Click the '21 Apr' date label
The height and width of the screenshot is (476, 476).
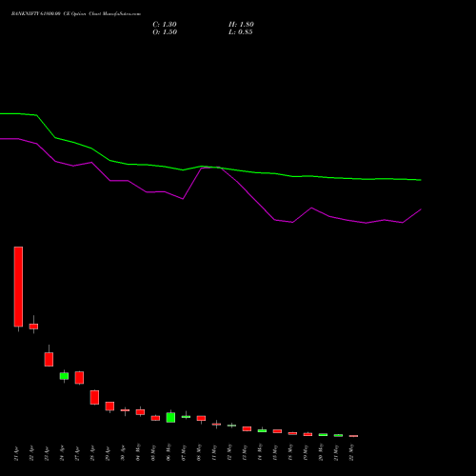coord(16,454)
